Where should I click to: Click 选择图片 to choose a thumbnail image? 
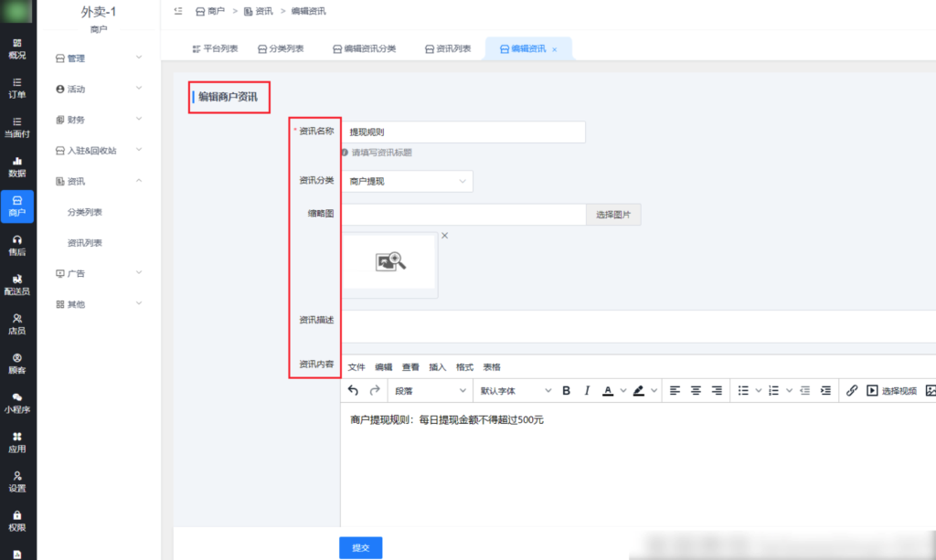pos(611,214)
